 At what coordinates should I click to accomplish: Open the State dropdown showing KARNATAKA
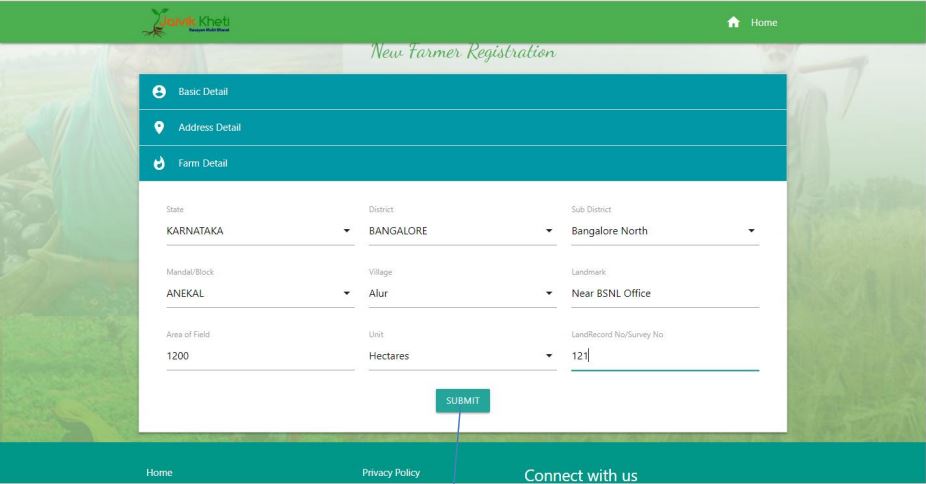pyautogui.click(x=260, y=231)
